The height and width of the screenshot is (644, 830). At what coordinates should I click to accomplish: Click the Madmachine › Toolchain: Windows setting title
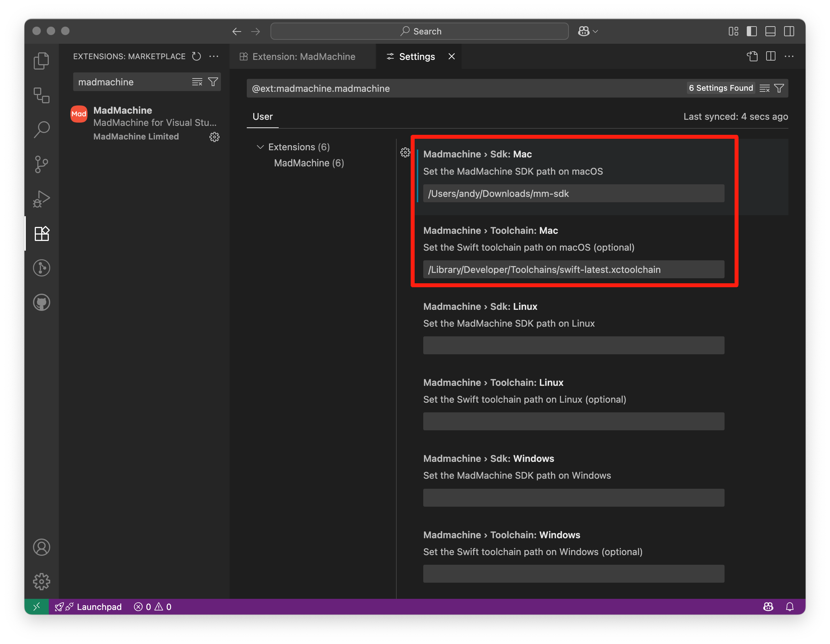tap(502, 535)
